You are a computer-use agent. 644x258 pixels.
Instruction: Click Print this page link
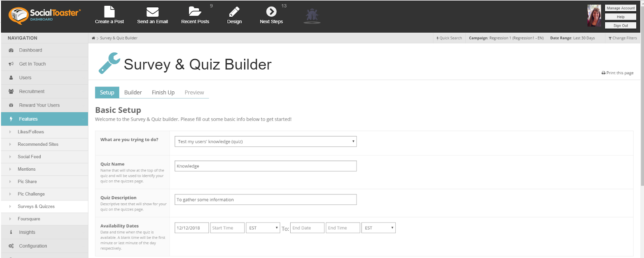click(617, 73)
